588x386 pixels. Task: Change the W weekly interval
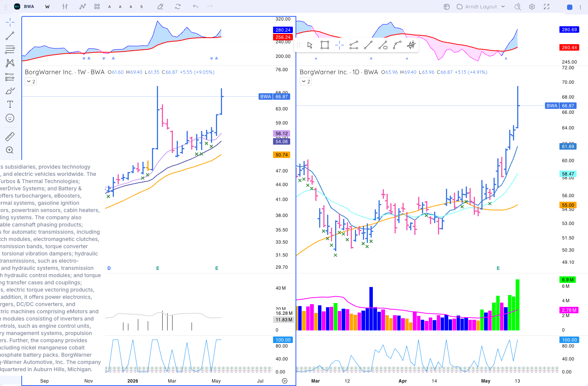pos(47,6)
